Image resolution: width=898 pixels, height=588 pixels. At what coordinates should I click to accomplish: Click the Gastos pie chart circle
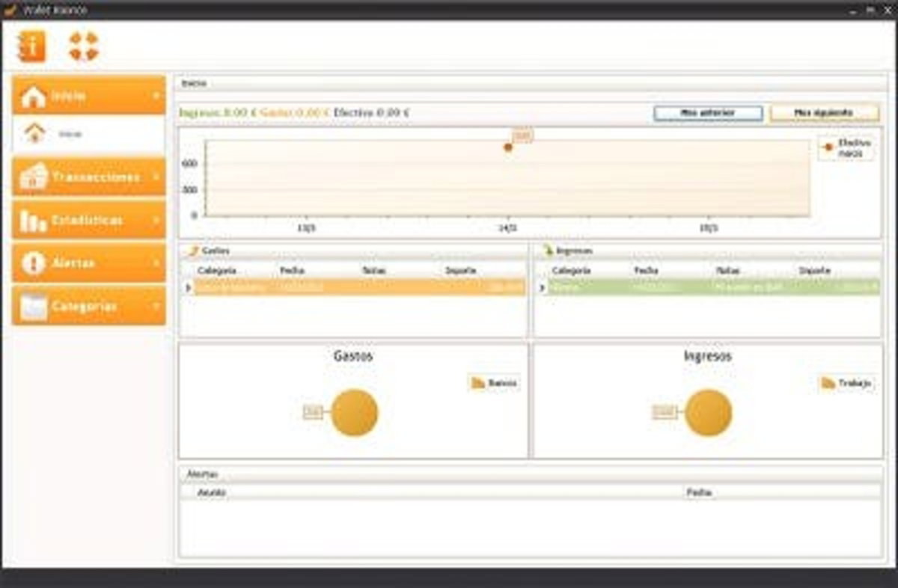coord(355,413)
